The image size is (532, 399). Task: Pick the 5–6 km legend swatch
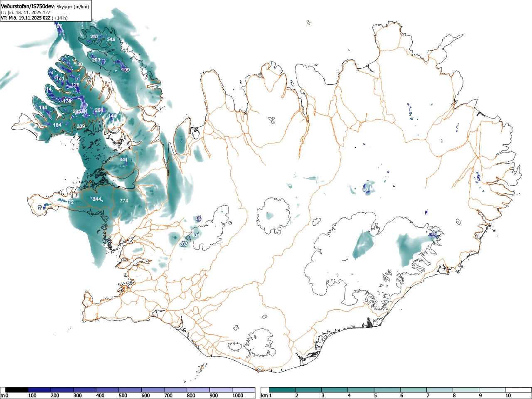tap(387, 390)
